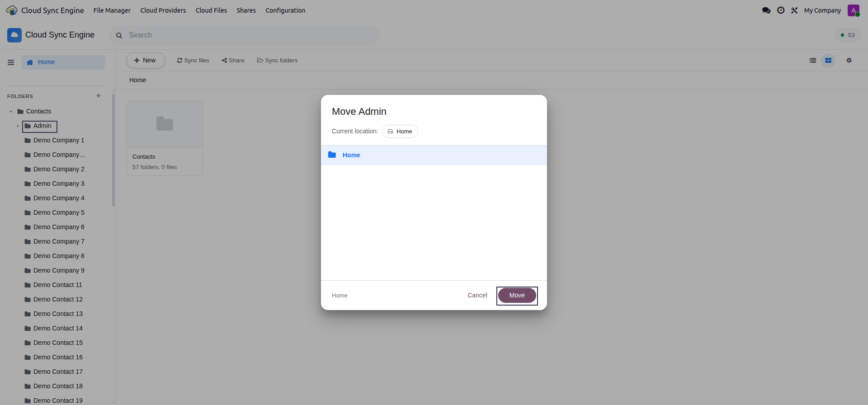868x405 pixels.
Task: Click Sync folders in toolbar
Action: pyautogui.click(x=277, y=61)
